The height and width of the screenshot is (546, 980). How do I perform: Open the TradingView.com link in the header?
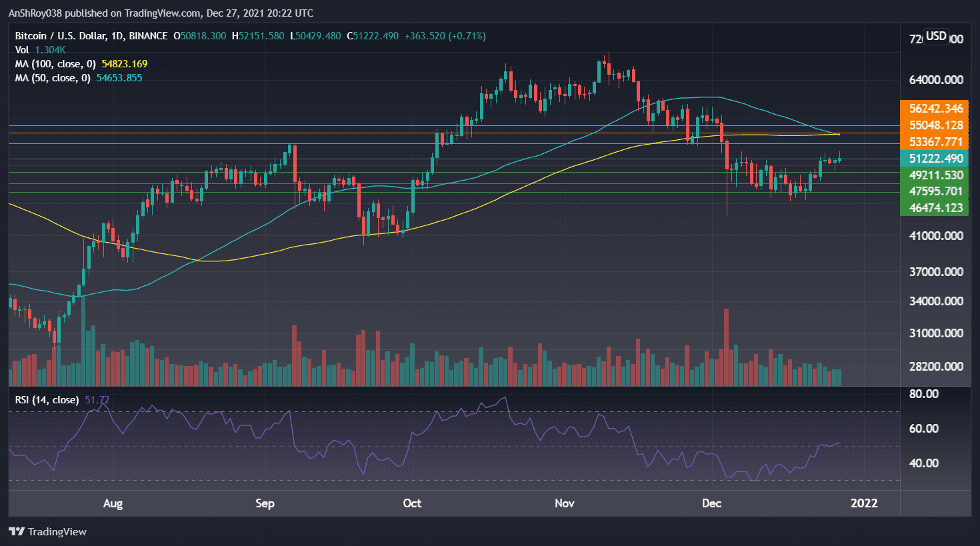[x=160, y=13]
